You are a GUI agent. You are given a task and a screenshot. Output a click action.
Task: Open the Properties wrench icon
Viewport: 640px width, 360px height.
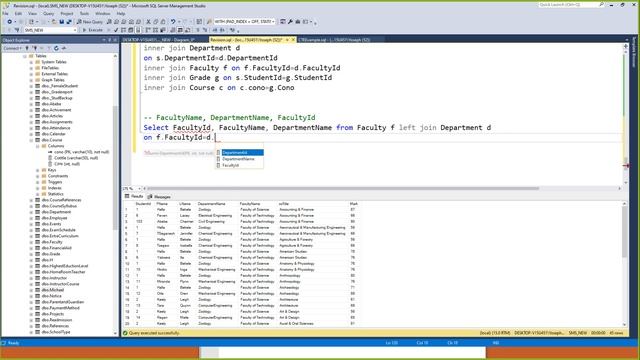tap(290, 22)
